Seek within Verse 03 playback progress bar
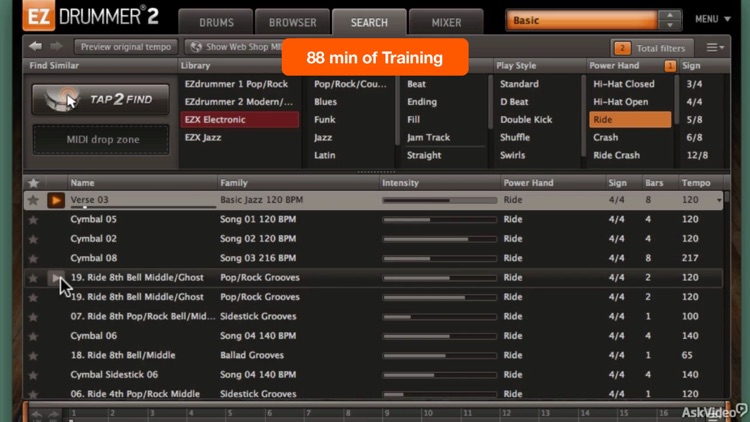The width and height of the screenshot is (750, 422). coord(143,207)
